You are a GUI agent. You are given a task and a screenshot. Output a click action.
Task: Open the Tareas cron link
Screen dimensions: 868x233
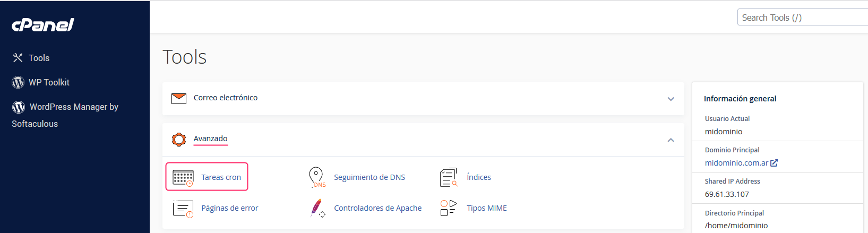221,177
